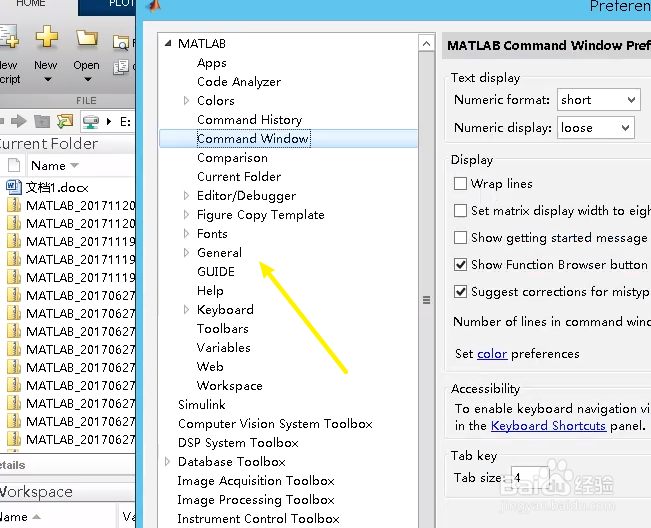651x528 pixels.
Task: Select Variables preferences item
Action: point(223,347)
